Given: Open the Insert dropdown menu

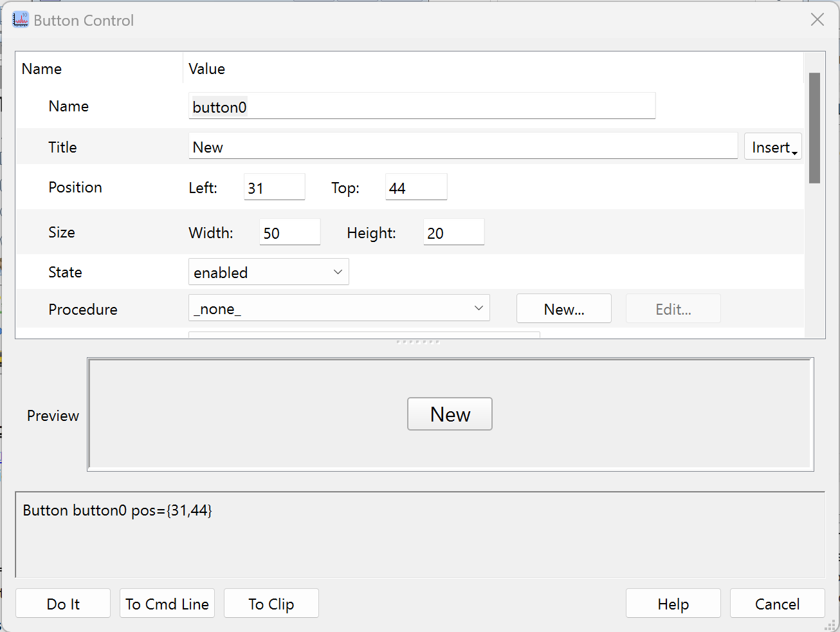Looking at the screenshot, I should click(x=772, y=147).
